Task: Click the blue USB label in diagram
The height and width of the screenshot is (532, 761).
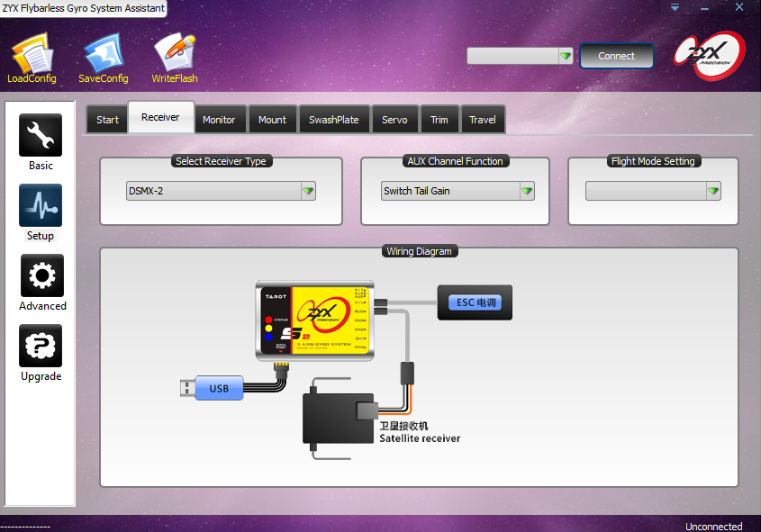Action: [219, 389]
